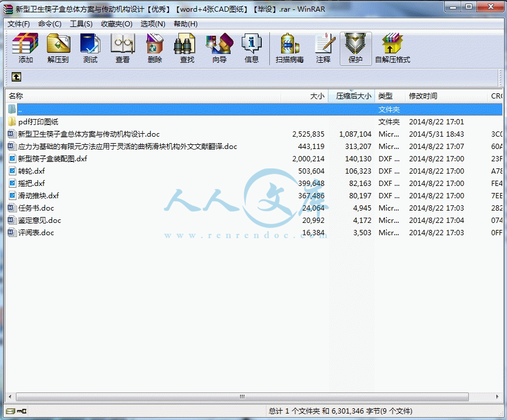Show archive Info (信息) icon

(252, 48)
